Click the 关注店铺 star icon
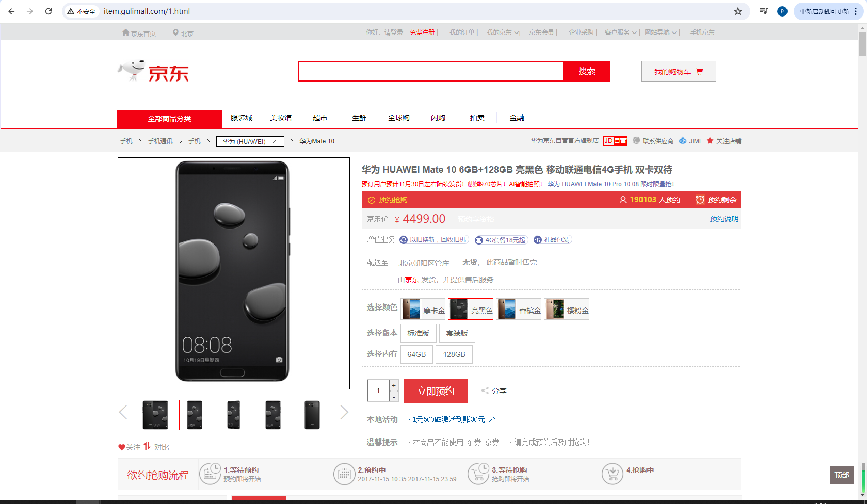The image size is (867, 504). [x=710, y=140]
